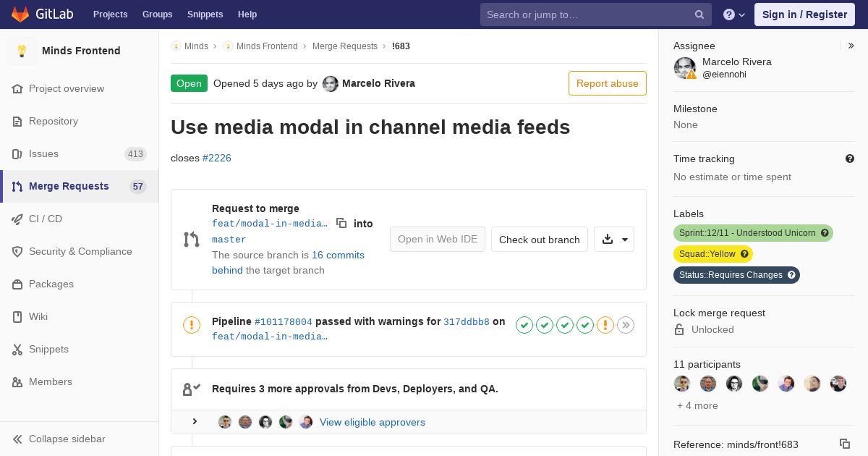
Task: Click the search magnifier icon
Action: [x=699, y=14]
